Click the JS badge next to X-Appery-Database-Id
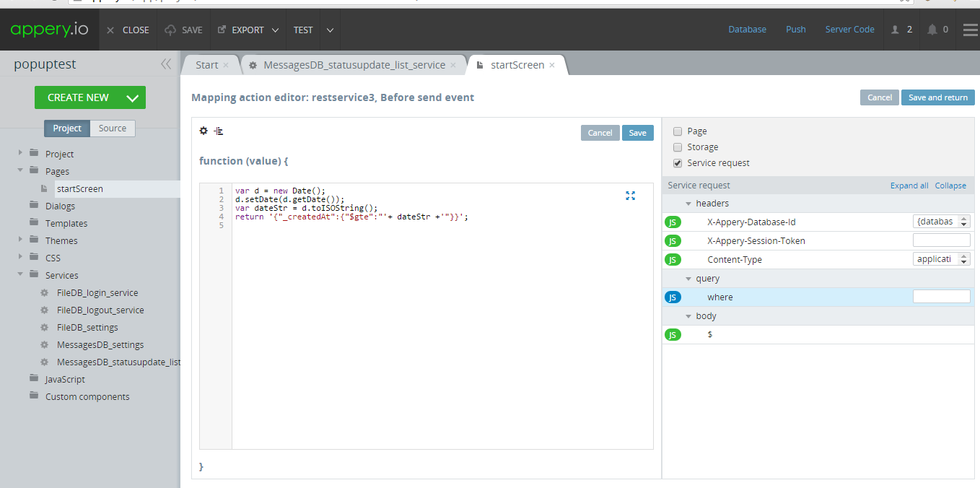Screen dimensions: 980x488 pos(673,222)
